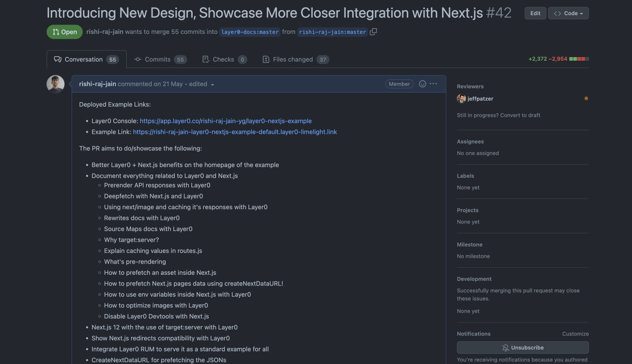Image resolution: width=632 pixels, height=364 pixels.
Task: Click the Projects section heading
Action: click(x=467, y=210)
